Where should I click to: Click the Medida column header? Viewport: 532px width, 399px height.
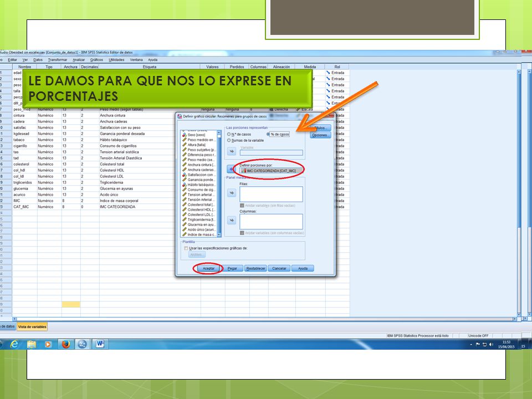click(310, 67)
